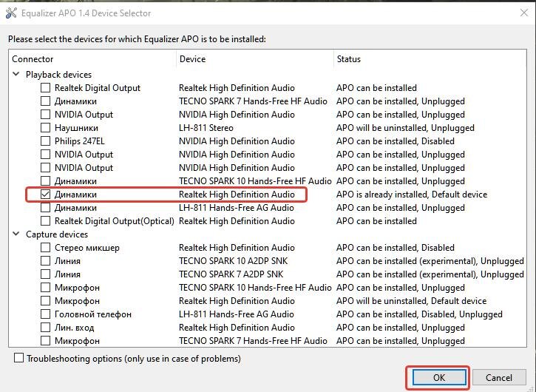
Task: Tick Микрофон checkbox for TECNO SPARK 10
Action: click(45, 287)
